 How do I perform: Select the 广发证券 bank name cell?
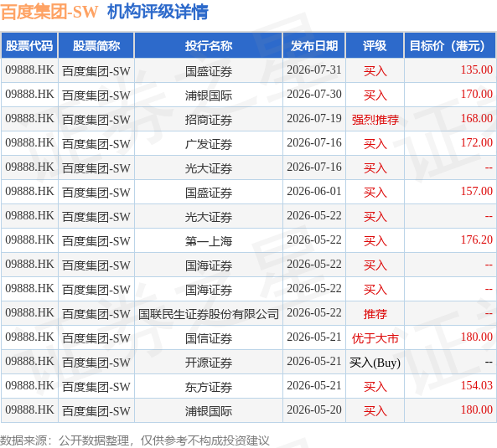pos(209,144)
